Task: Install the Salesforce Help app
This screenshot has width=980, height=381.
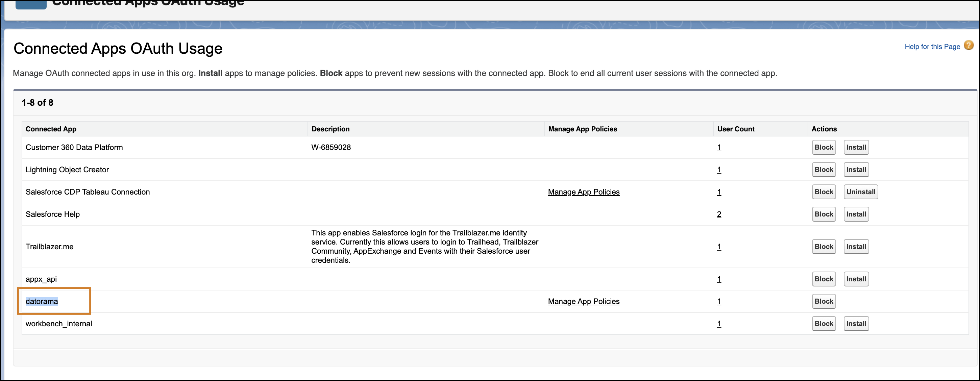Action: coord(856,214)
